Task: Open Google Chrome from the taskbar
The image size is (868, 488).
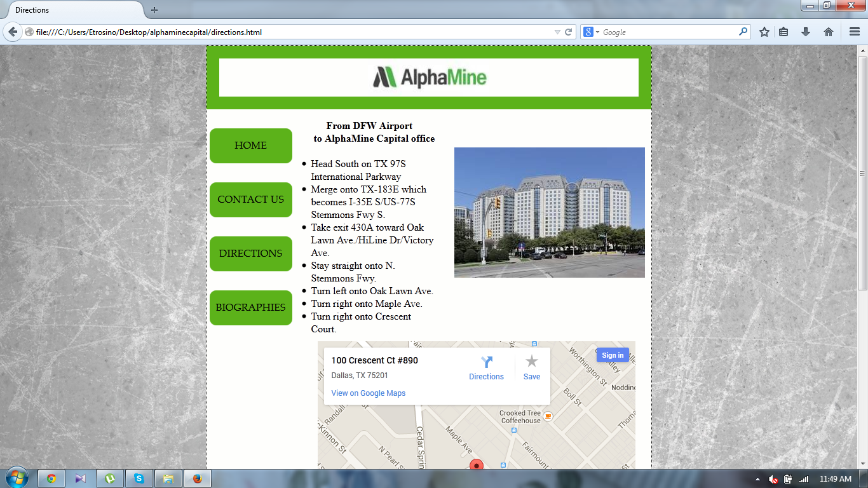Action: point(51,478)
